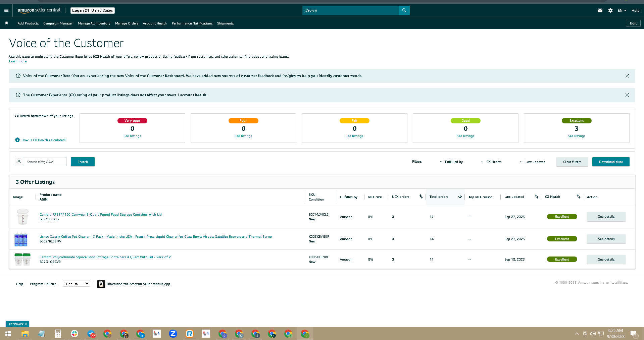Viewport: 644px width, 340px height.
Task: Sort listings by NCX orders
Action: (x=421, y=197)
